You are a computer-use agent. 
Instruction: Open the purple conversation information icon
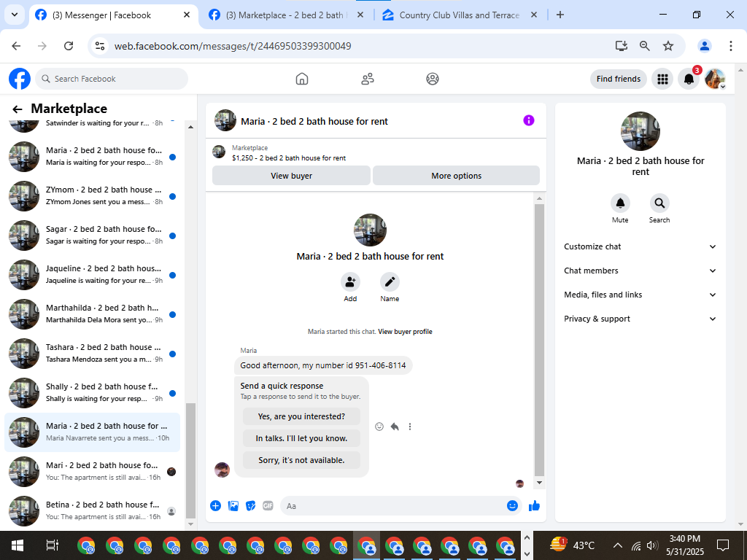pyautogui.click(x=529, y=120)
